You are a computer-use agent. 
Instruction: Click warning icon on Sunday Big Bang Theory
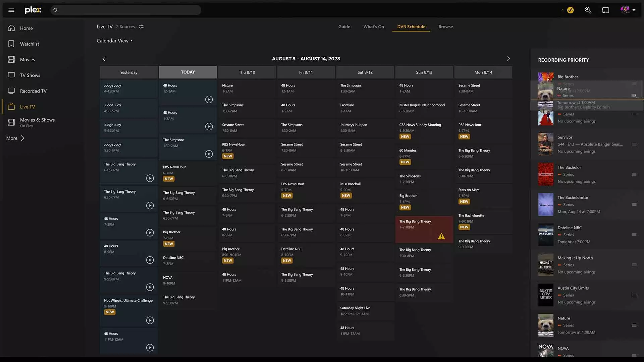[x=441, y=236]
